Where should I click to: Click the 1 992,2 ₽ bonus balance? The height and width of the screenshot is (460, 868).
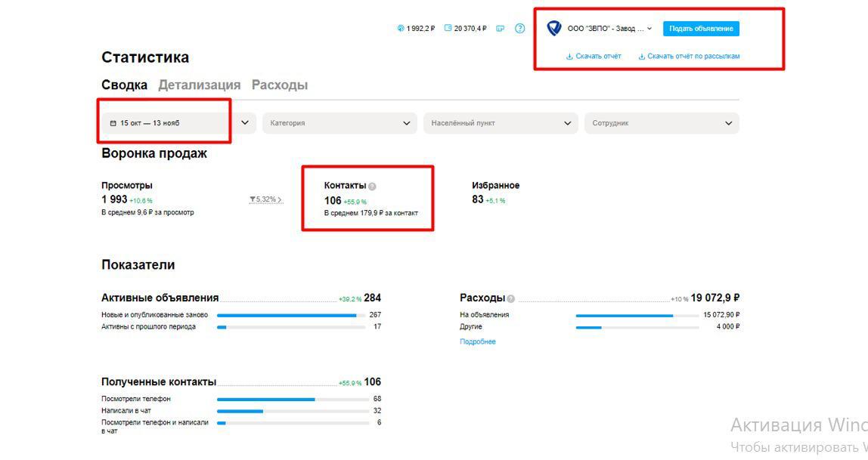click(x=420, y=28)
